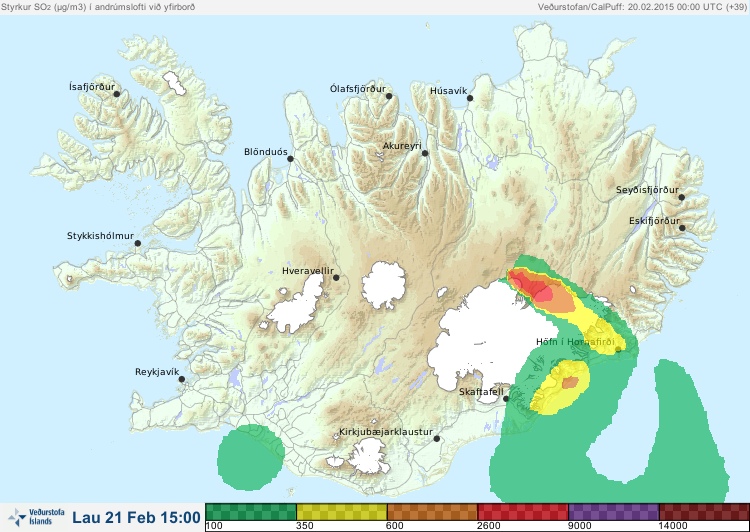The image size is (750, 532).
Task: Click the Ólafsfjörður location dot
Action: pyautogui.click(x=389, y=96)
